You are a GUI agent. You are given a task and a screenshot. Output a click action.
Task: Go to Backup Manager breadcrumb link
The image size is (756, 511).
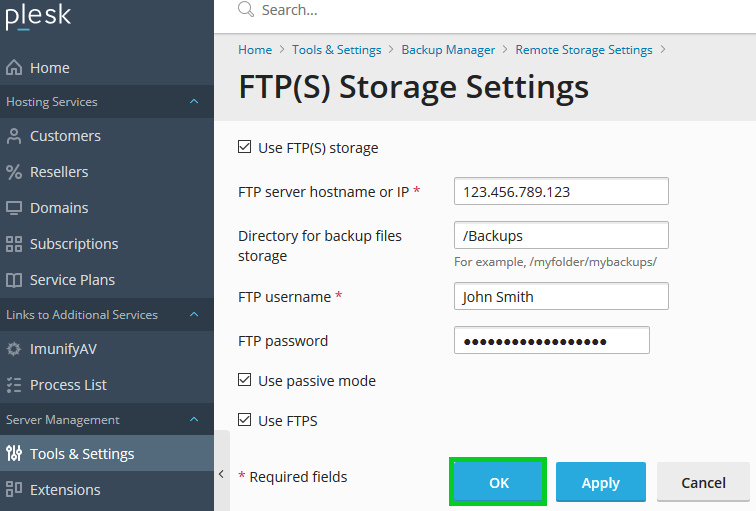448,50
